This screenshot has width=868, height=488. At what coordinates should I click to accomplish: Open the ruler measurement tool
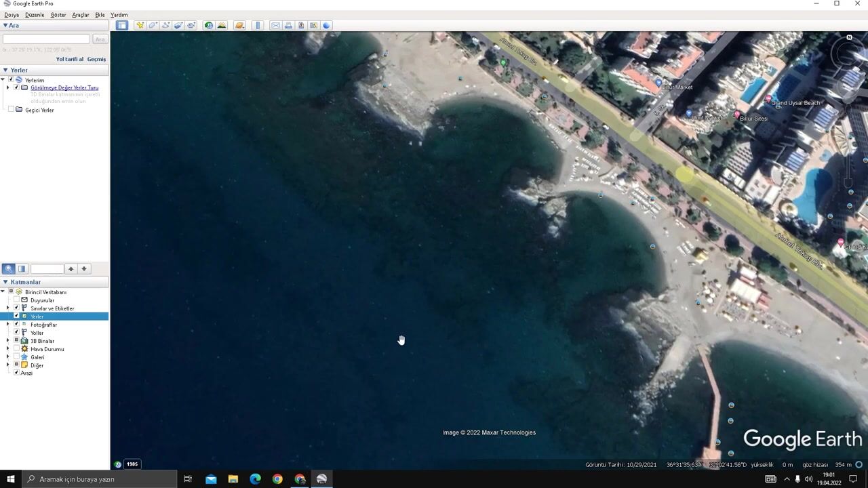coord(258,25)
